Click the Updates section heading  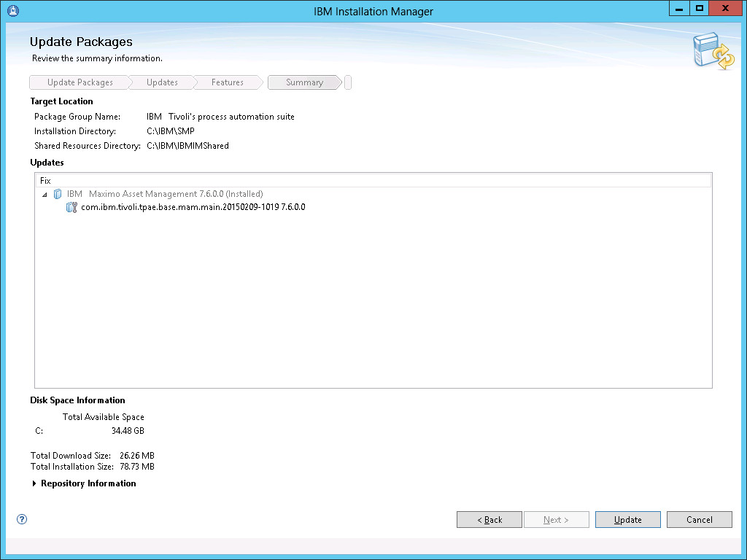[47, 163]
